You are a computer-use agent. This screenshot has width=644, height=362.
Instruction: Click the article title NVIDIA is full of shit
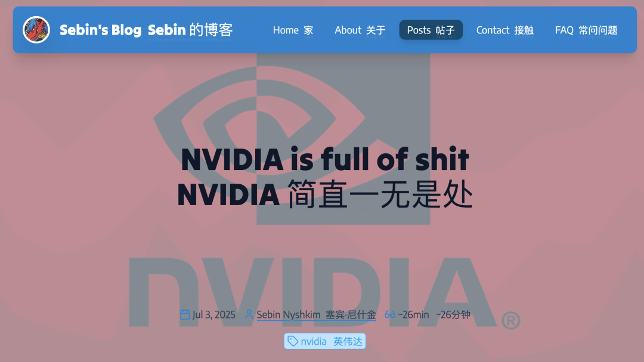click(325, 159)
